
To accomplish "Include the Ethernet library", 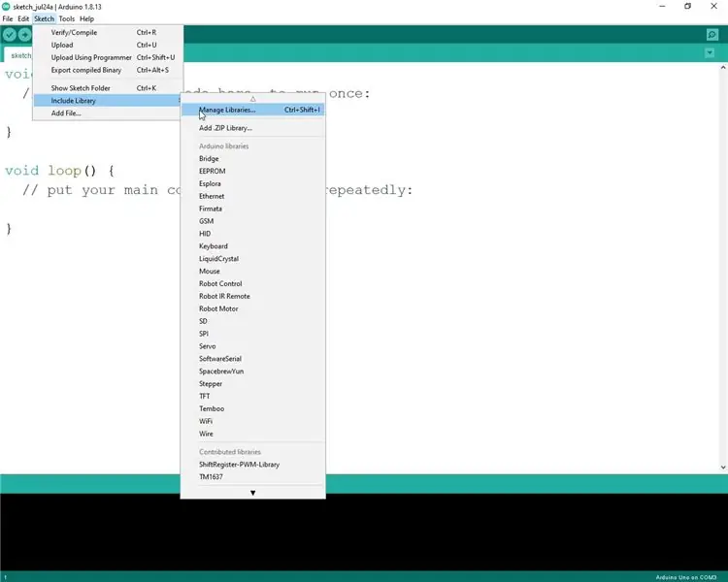I will 252,196.
